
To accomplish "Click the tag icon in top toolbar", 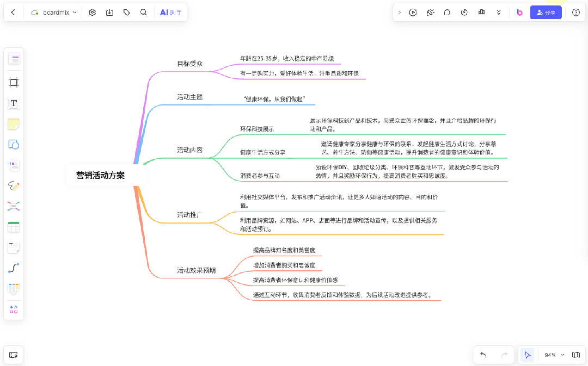I will pyautogui.click(x=127, y=13).
